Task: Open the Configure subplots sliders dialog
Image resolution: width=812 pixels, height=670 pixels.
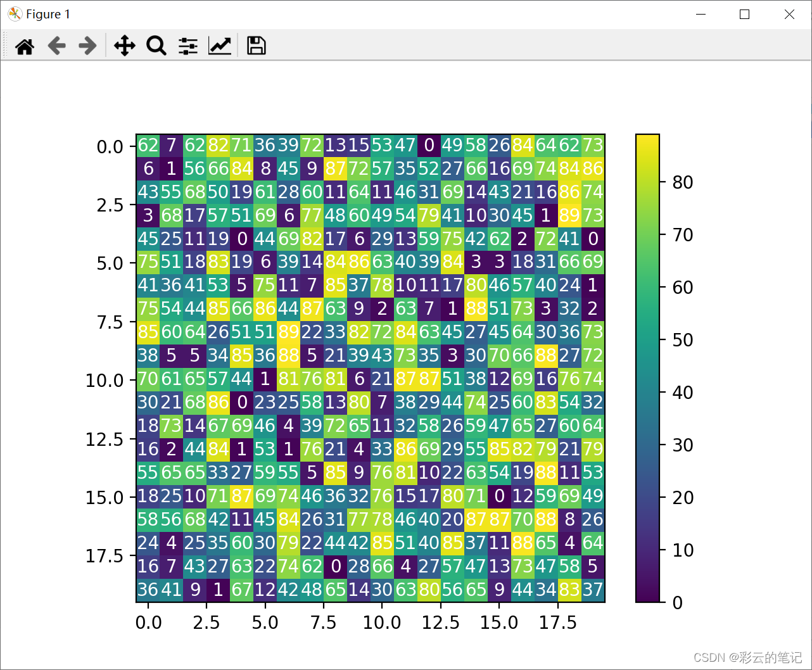Action: [x=187, y=46]
